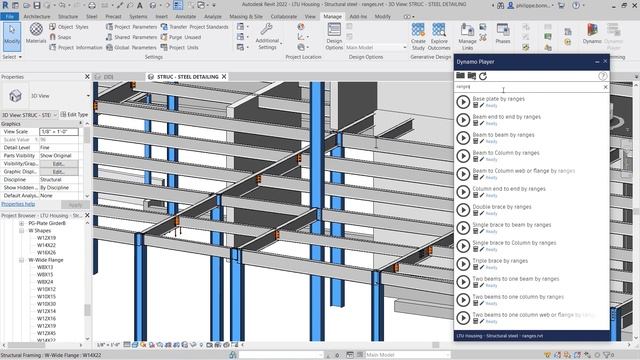The image size is (640, 360).
Task: Run Two beams to one beam by ranges
Action: [463, 282]
